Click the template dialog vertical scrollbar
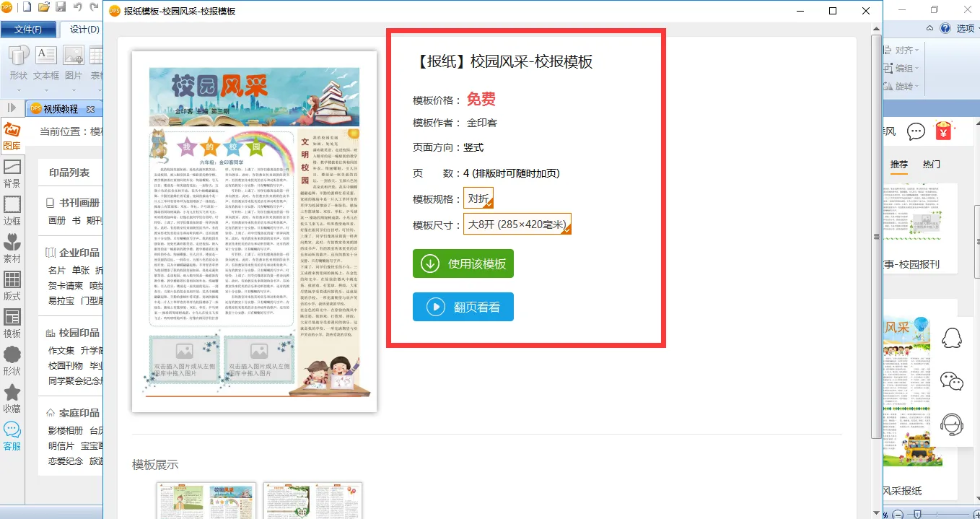This screenshot has width=980, height=519. 876,237
